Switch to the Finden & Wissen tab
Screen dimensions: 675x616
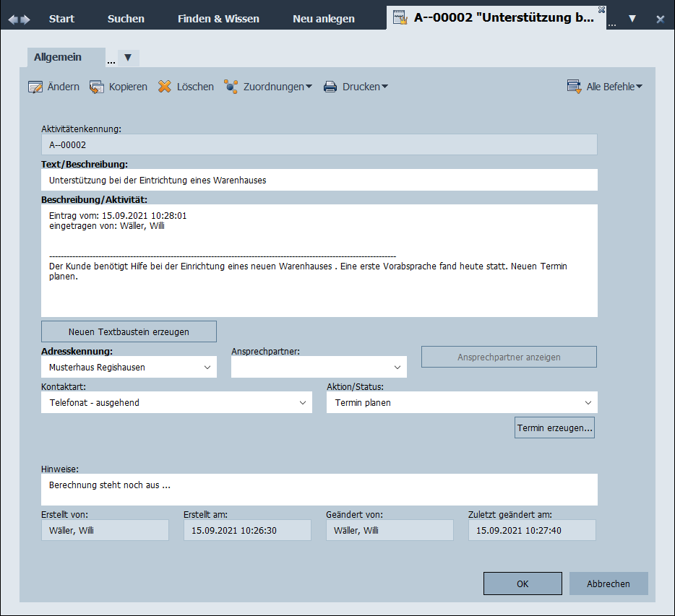click(218, 19)
